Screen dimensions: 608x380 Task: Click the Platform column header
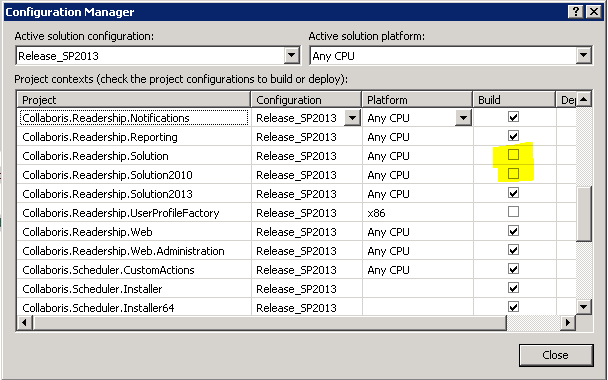[417, 100]
